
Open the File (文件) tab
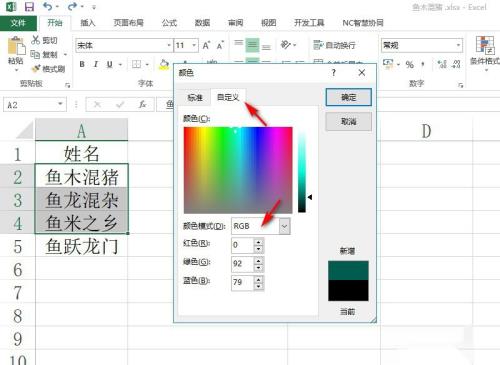pyautogui.click(x=18, y=23)
